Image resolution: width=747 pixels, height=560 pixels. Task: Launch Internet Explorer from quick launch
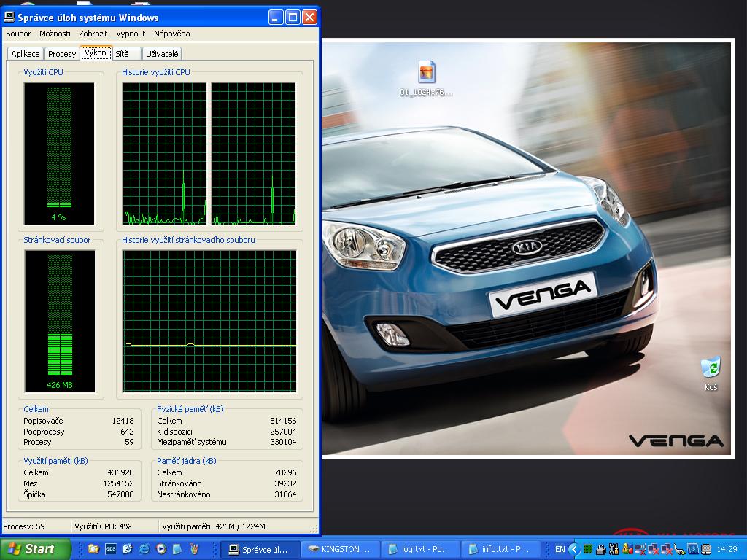[144, 549]
